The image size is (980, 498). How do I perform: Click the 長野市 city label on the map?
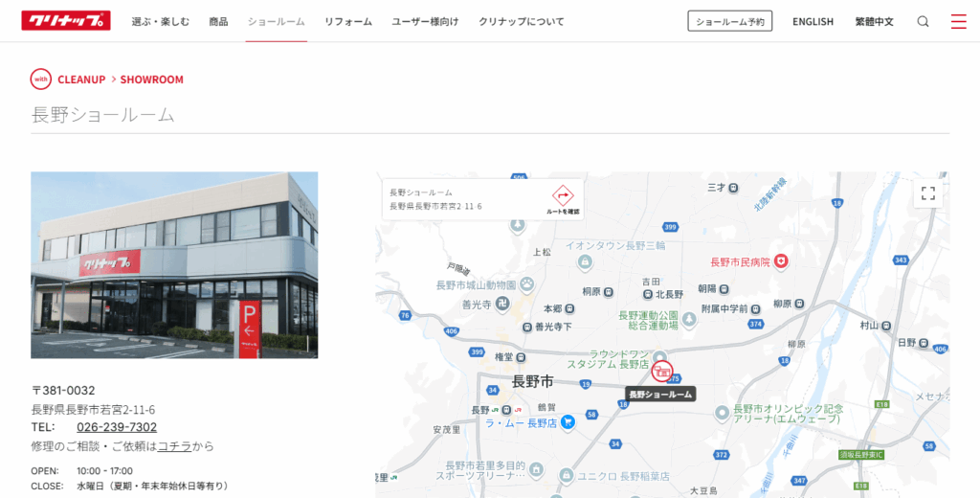click(x=532, y=381)
